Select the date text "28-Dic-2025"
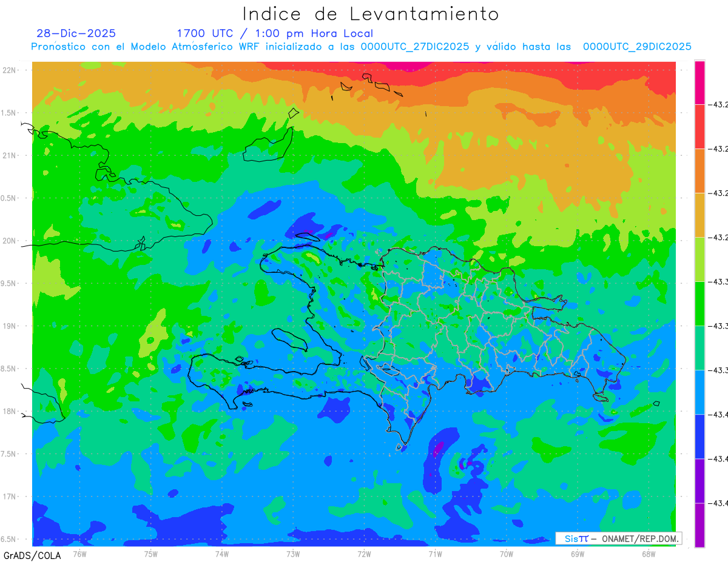The height and width of the screenshot is (562, 728). pyautogui.click(x=76, y=33)
